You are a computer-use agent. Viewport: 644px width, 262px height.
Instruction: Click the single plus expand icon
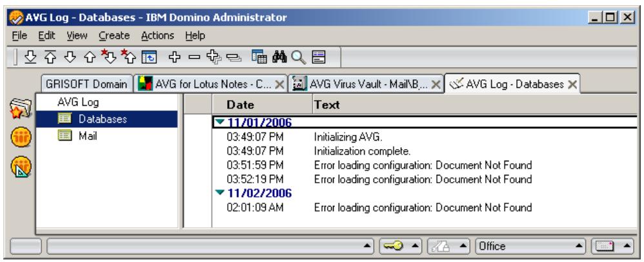tap(175, 57)
